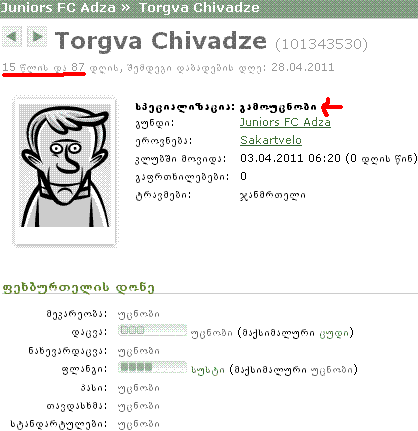Select player ID (101343530)
The width and height of the screenshot is (418, 431).
pyautogui.click(x=321, y=44)
